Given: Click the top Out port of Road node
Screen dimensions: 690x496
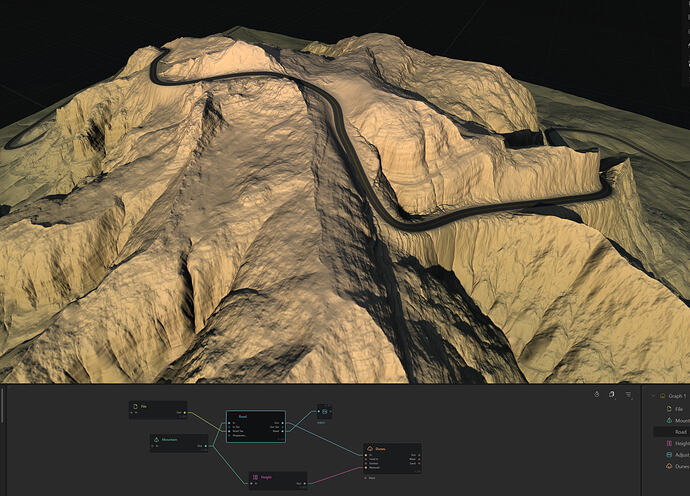Looking at the screenshot, I should coord(283,423).
